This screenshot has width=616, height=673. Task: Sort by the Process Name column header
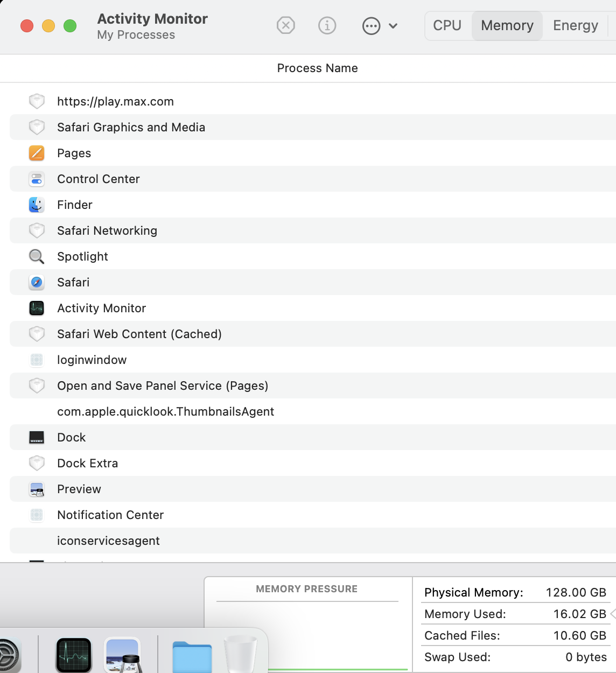point(317,68)
